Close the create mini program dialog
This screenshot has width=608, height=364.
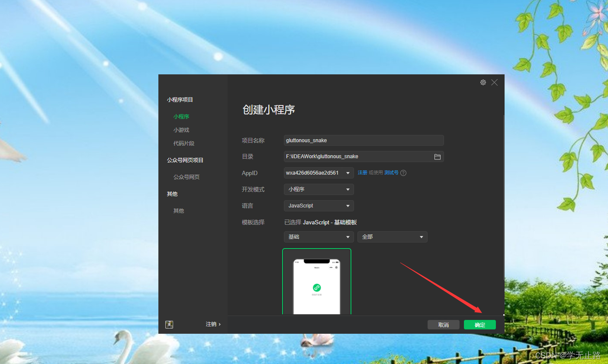point(494,83)
